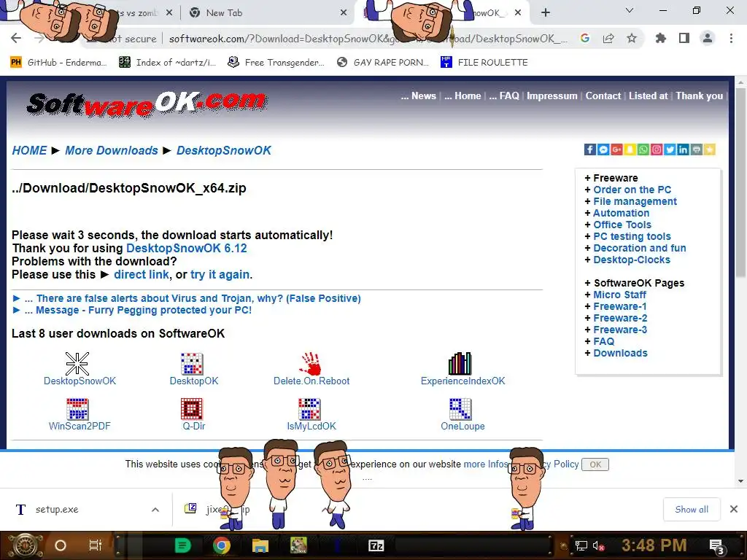The height and width of the screenshot is (560, 747).
Task: Click the share page icon in address bar
Action: pos(608,38)
